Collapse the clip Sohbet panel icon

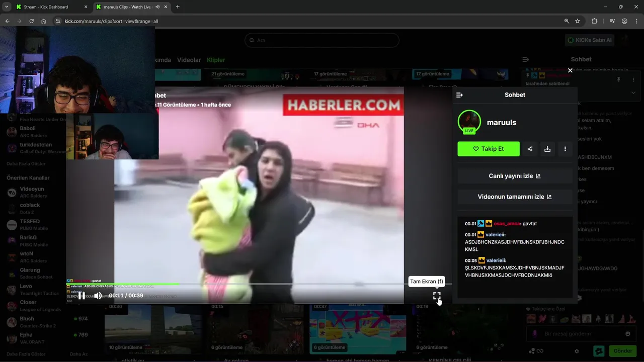pyautogui.click(x=459, y=95)
